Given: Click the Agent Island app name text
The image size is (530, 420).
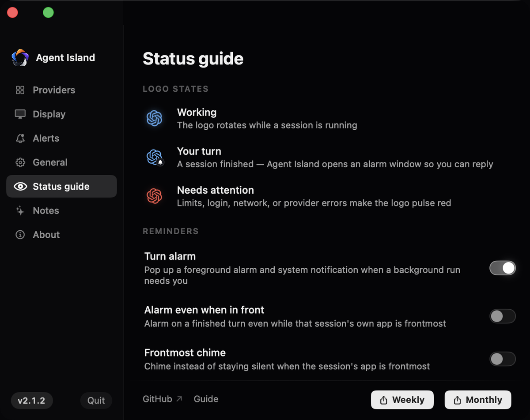Looking at the screenshot, I should pos(65,58).
